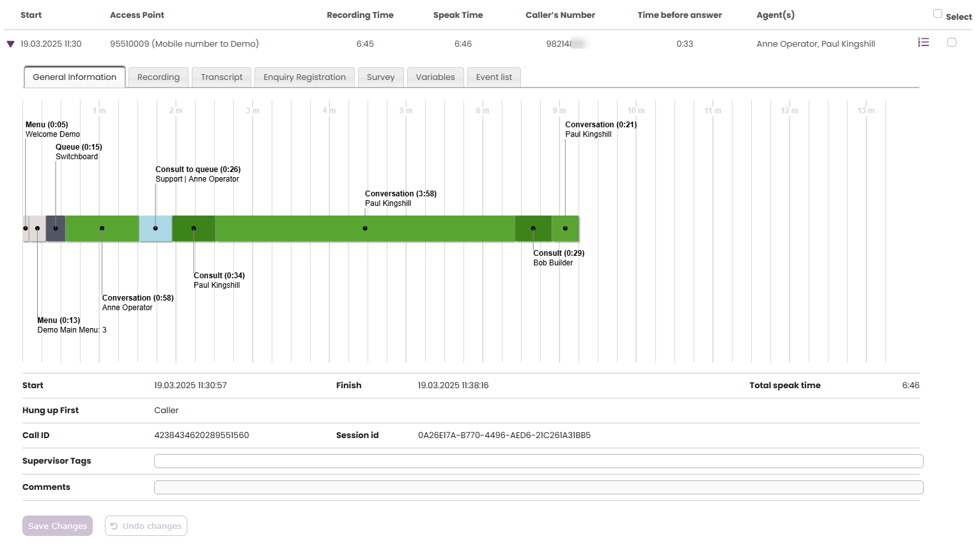Screen dimensions: 980x550
Task: Collapse the call row with the triangle arrow
Action: point(10,44)
